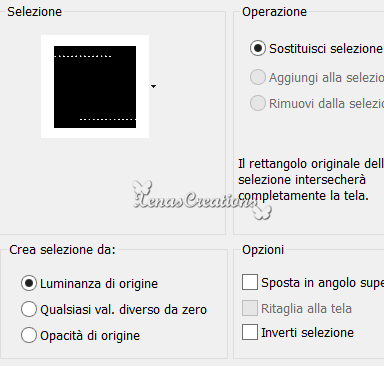Screen dimensions: 384x366
Task: Enable Sposta in angolo superiore checkbox
Action: point(250,282)
